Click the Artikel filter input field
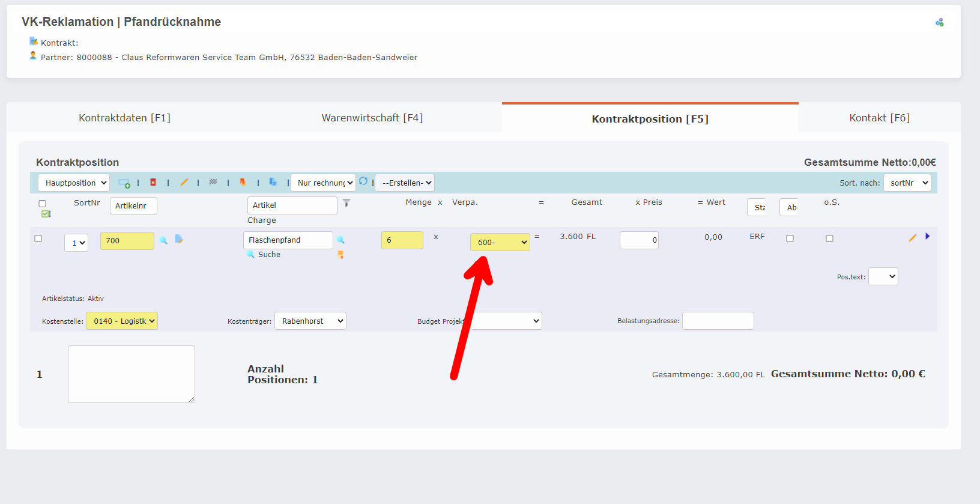 click(x=292, y=205)
